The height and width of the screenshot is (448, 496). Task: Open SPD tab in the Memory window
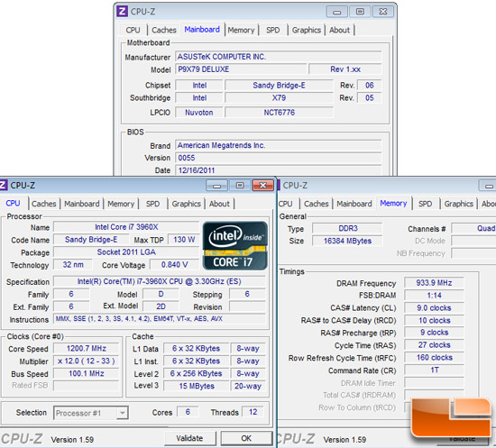point(425,204)
